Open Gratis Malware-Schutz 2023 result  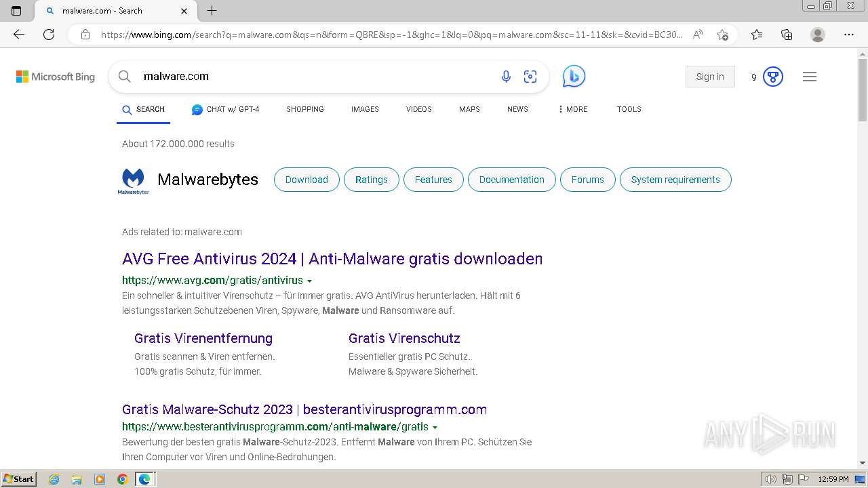click(x=304, y=409)
